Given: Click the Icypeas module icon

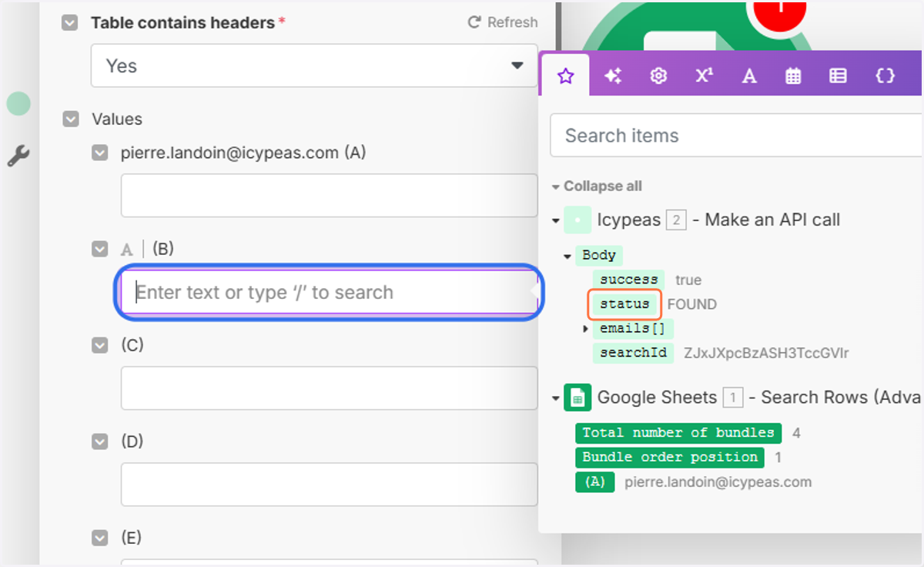Looking at the screenshot, I should point(577,220).
